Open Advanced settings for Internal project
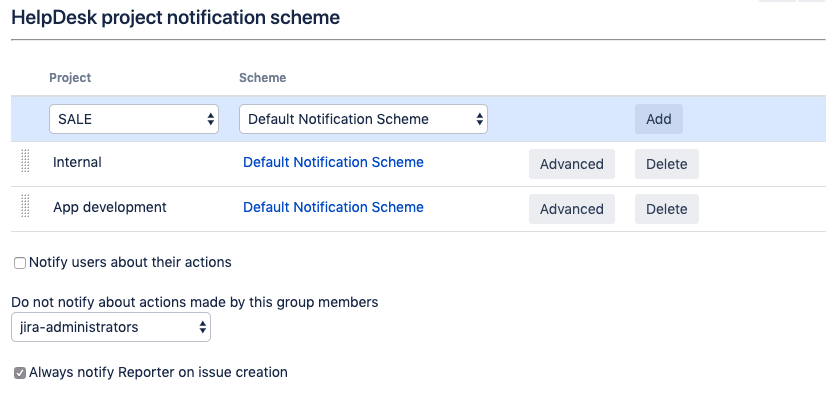This screenshot has width=836, height=393. [572, 164]
